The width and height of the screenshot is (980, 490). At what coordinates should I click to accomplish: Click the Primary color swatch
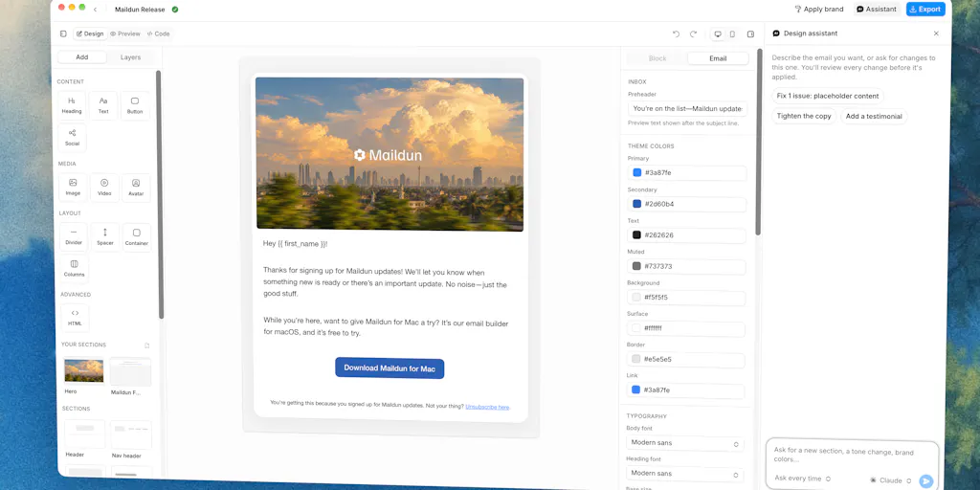click(x=636, y=172)
